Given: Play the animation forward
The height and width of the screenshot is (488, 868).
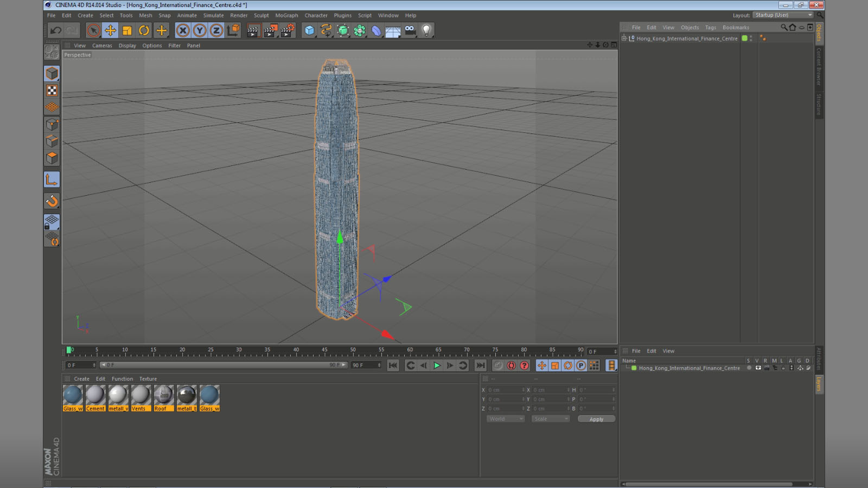Looking at the screenshot, I should pos(437,365).
